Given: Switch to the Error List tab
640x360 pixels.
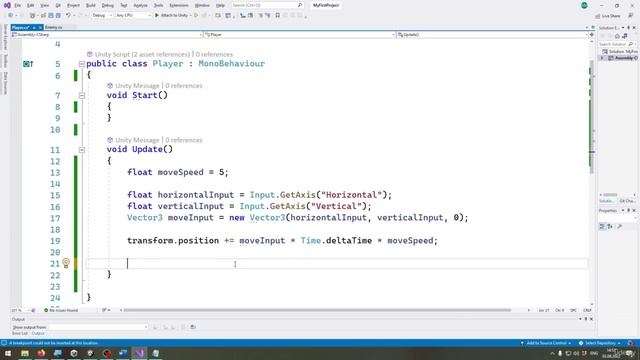Looking at the screenshot, I should [x=20, y=333].
